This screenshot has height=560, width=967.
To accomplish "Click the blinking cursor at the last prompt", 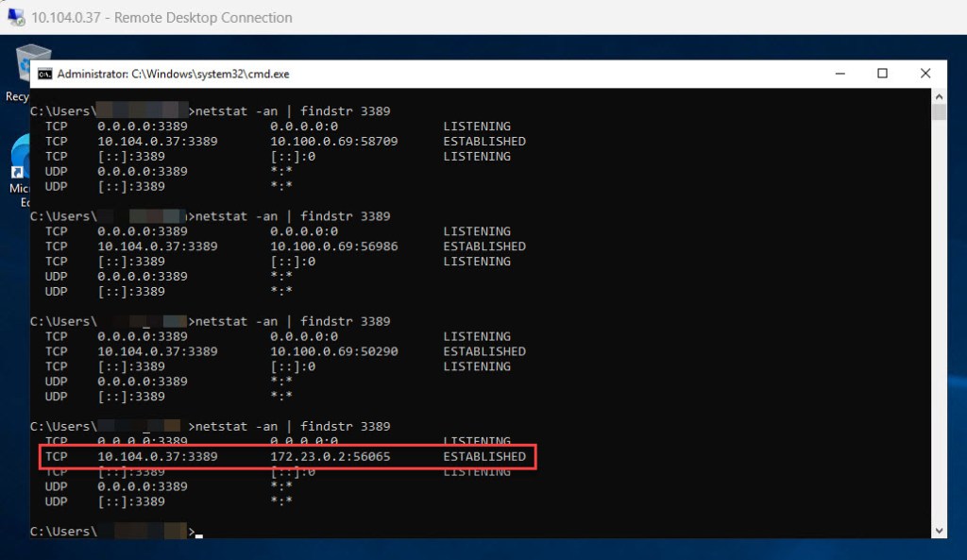I will click(x=199, y=534).
